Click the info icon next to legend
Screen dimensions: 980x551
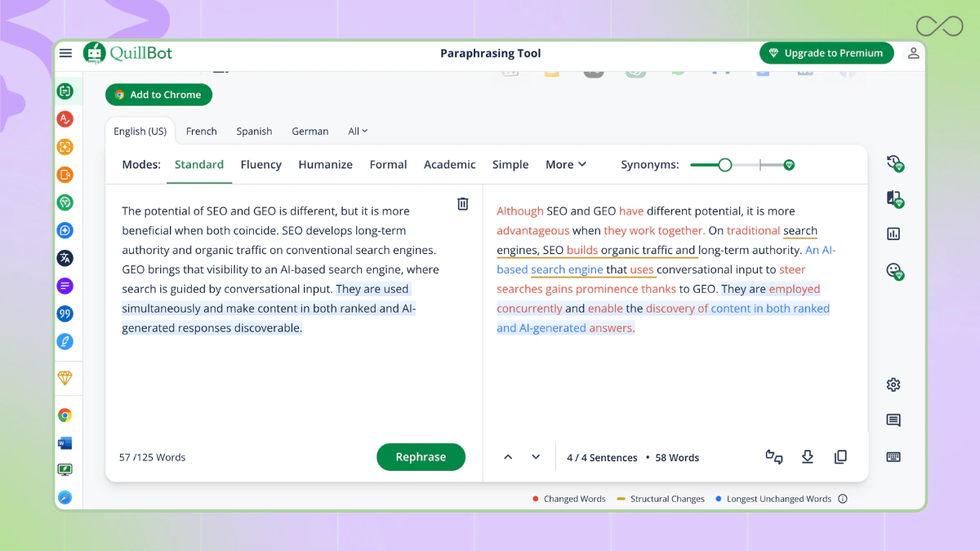pyautogui.click(x=843, y=499)
